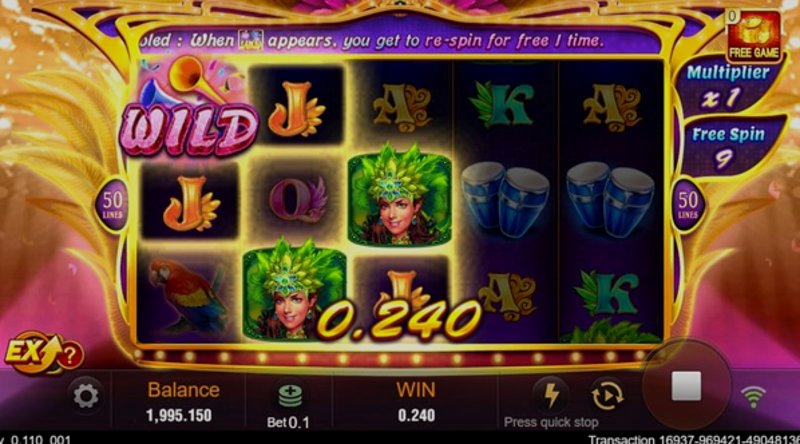
Task: Open the bet chips selector
Action: point(290,397)
